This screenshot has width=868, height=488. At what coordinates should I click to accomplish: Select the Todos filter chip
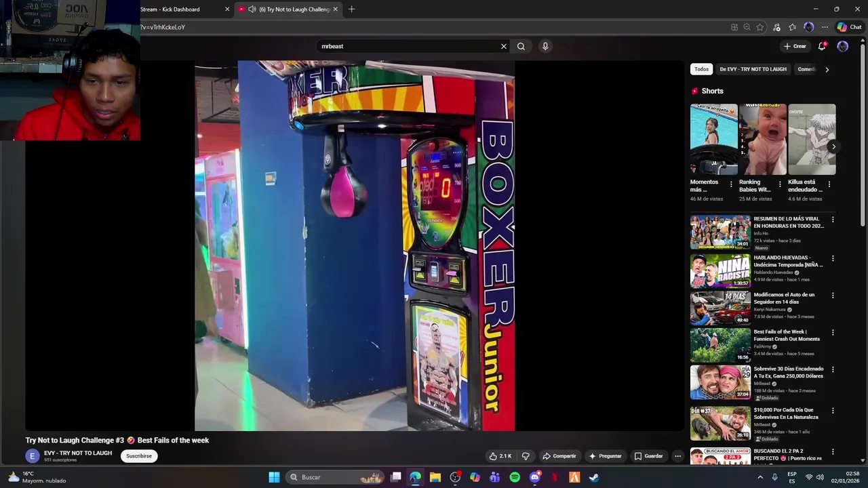pyautogui.click(x=701, y=69)
